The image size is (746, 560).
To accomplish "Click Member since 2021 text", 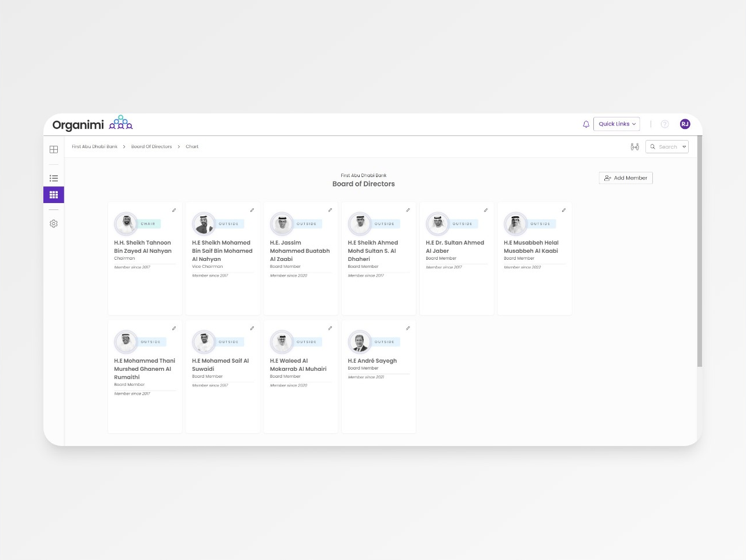I will pyautogui.click(x=366, y=377).
